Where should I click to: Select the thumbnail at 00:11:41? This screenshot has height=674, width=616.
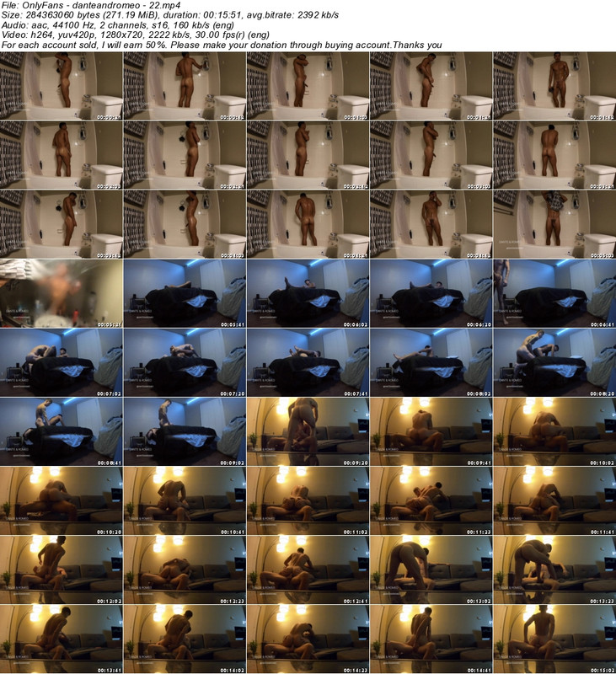click(554, 500)
